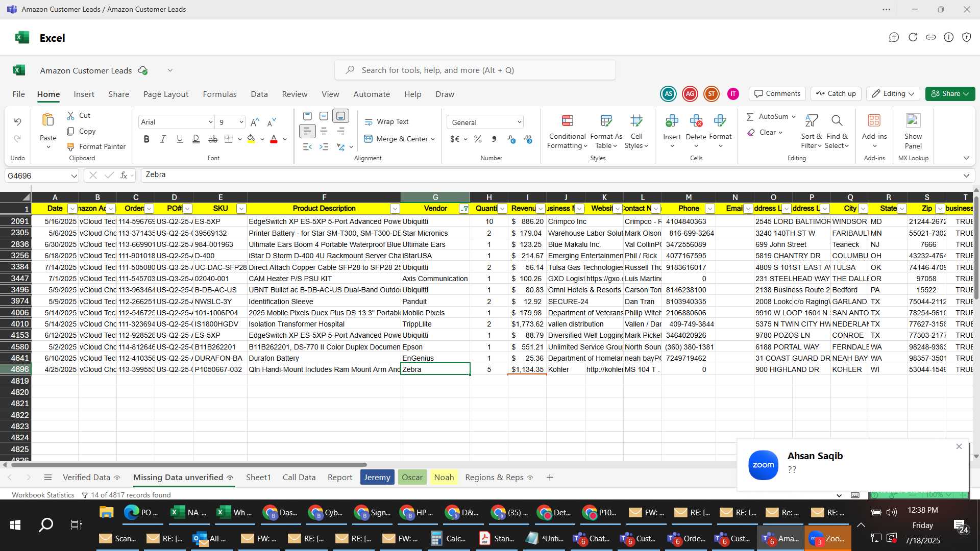Viewport: 980px width, 551px height.
Task: Open the Data ribbon tab
Action: tap(259, 94)
